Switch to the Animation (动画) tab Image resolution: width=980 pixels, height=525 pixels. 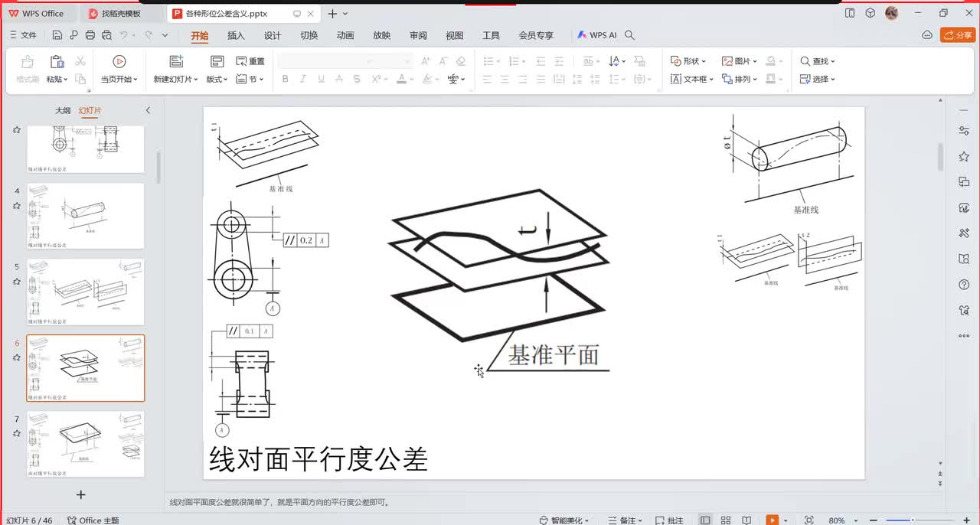pos(345,35)
